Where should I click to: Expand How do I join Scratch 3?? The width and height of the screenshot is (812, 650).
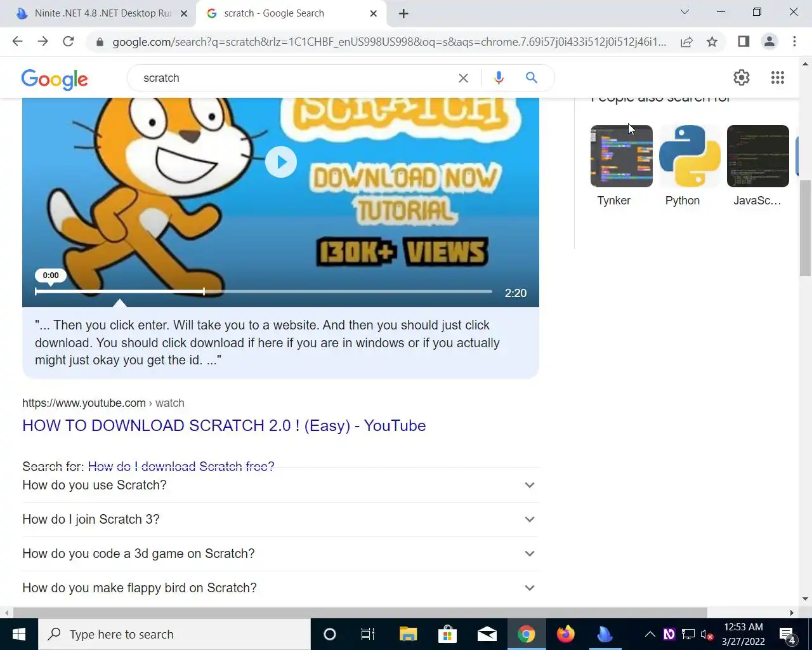coord(280,519)
